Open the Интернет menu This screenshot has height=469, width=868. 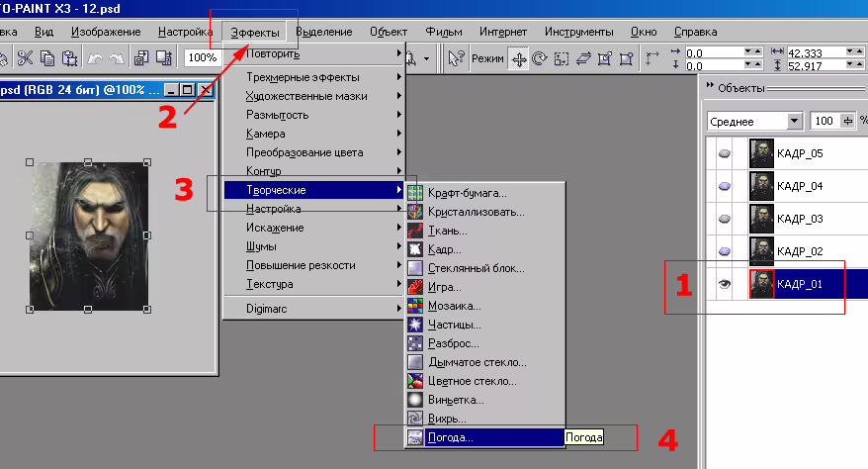[x=503, y=32]
